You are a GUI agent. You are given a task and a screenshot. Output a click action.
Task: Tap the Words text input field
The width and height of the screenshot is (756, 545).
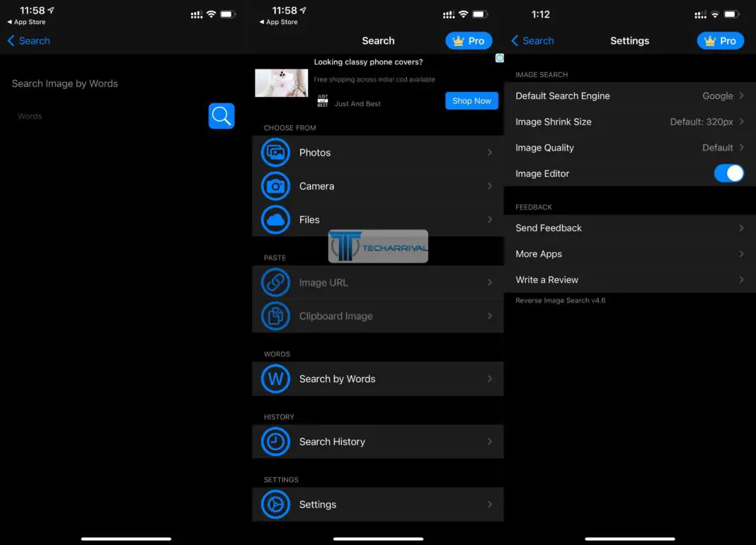[106, 116]
